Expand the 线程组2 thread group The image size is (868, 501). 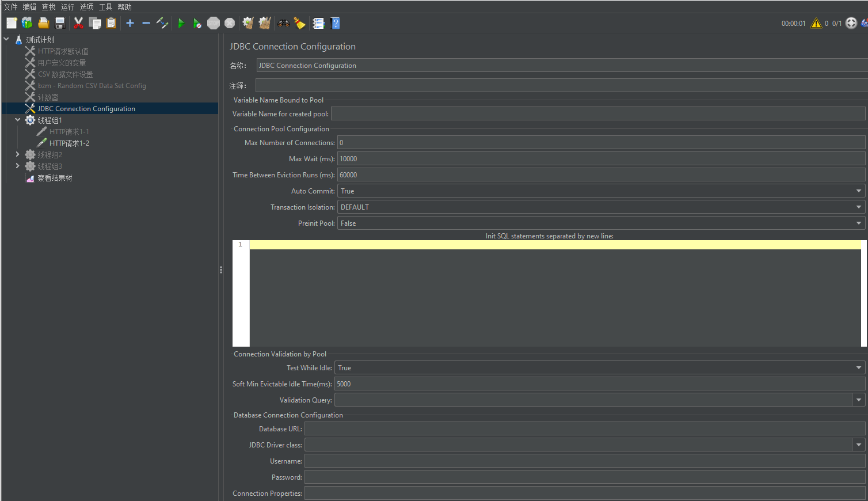[18, 154]
